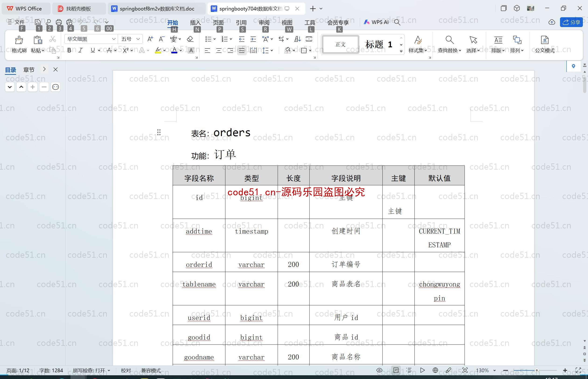588x379 pixels.
Task: Toggle Italic formatting
Action: (80, 50)
